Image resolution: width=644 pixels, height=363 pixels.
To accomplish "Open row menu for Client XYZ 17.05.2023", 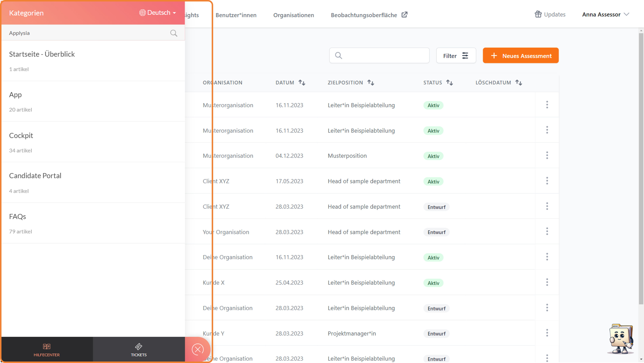I will click(547, 181).
